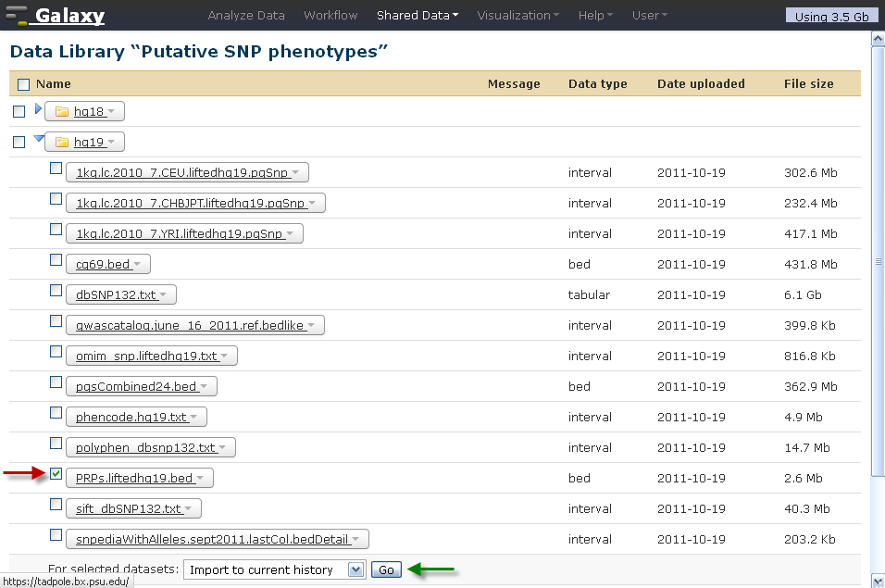Check the 1kg CEU liftedhg19 dataset checkbox

(56, 169)
